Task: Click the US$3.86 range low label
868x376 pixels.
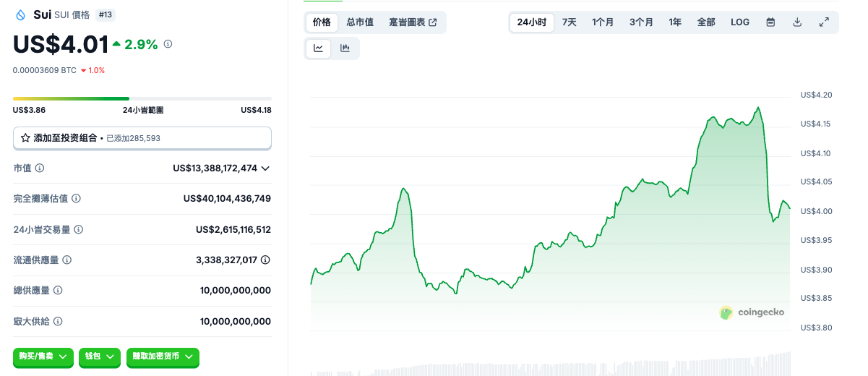Action: [x=29, y=110]
